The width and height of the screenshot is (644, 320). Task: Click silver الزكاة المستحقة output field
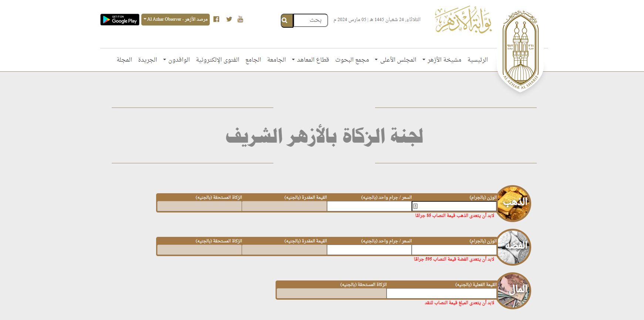(199, 250)
